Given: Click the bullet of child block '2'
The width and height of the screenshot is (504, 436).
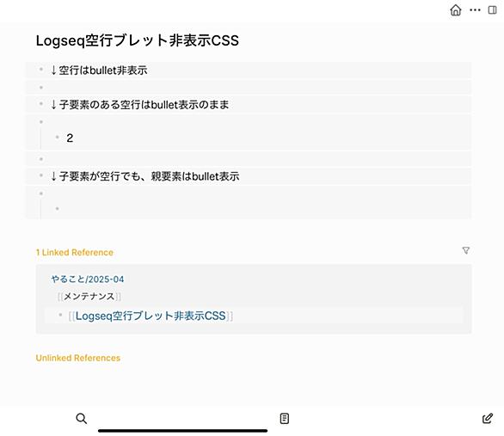Looking at the screenshot, I should 58,138.
